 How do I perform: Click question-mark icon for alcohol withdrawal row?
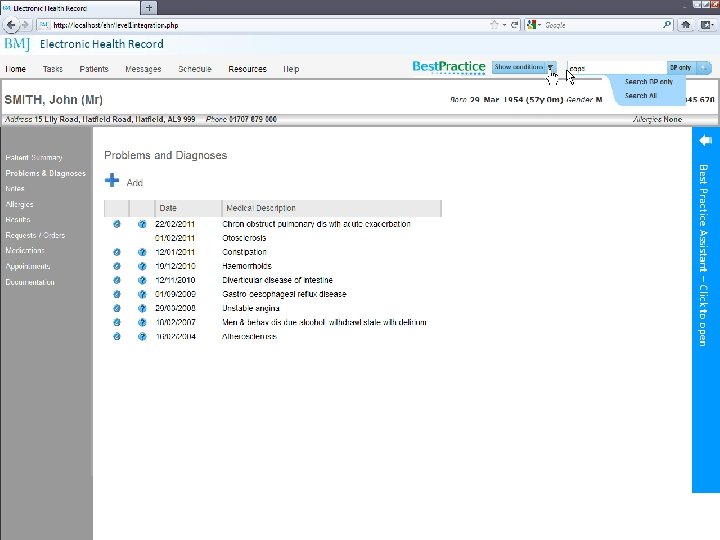(142, 322)
